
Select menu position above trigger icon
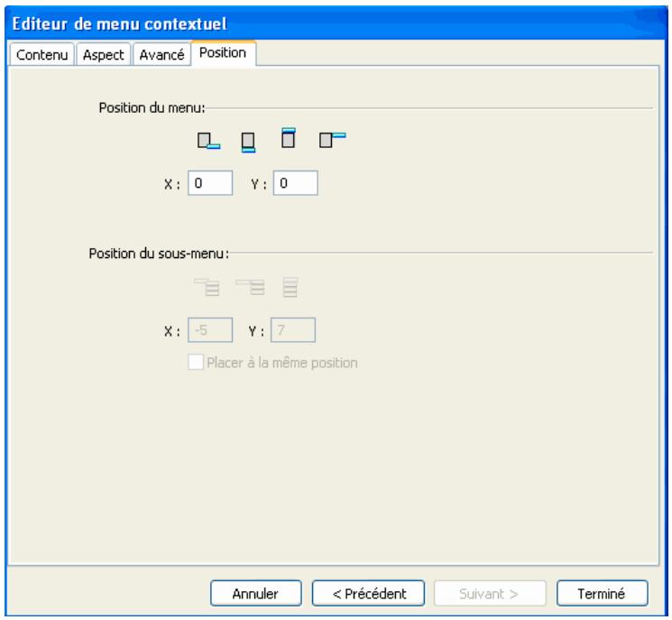[x=288, y=138]
